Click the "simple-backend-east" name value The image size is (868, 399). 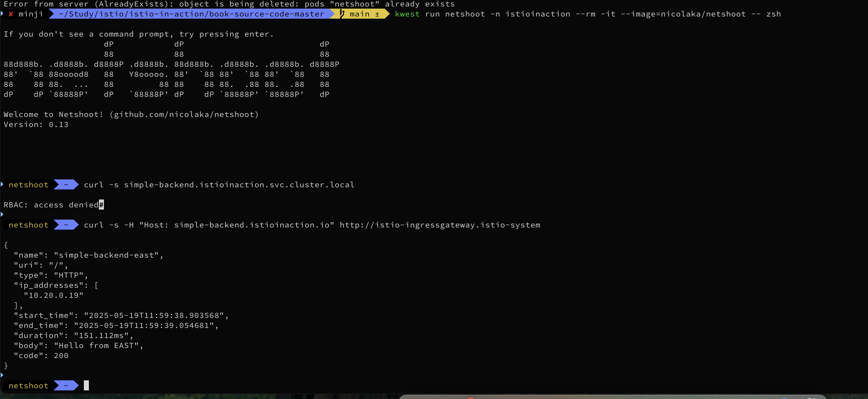click(106, 255)
